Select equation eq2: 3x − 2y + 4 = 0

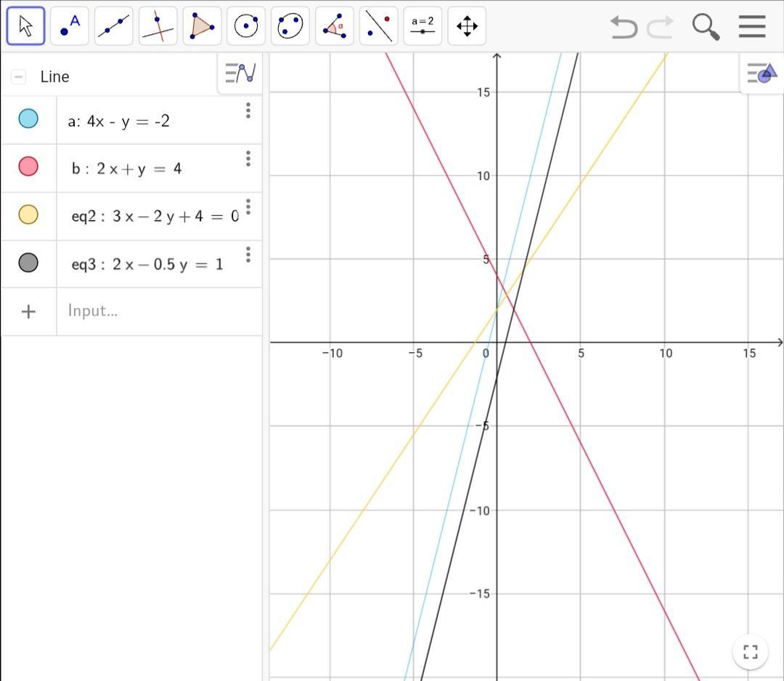pyautogui.click(x=155, y=216)
